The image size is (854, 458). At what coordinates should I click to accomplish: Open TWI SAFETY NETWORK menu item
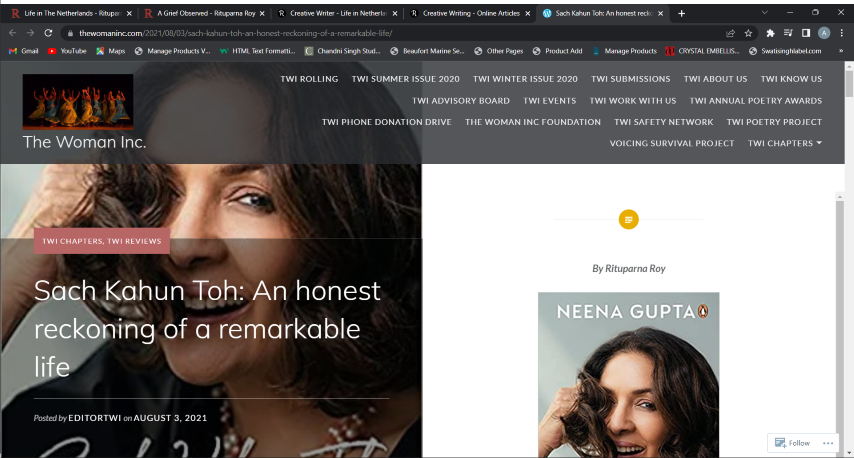pyautogui.click(x=664, y=122)
